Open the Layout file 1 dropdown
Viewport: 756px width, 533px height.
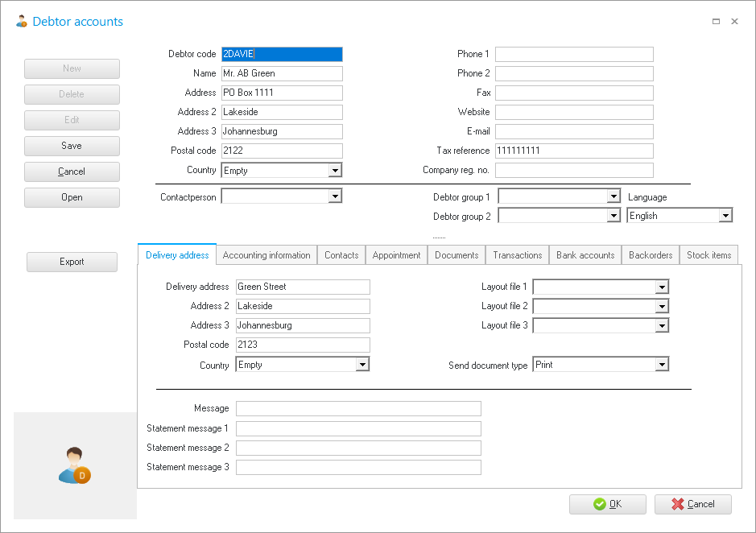661,287
